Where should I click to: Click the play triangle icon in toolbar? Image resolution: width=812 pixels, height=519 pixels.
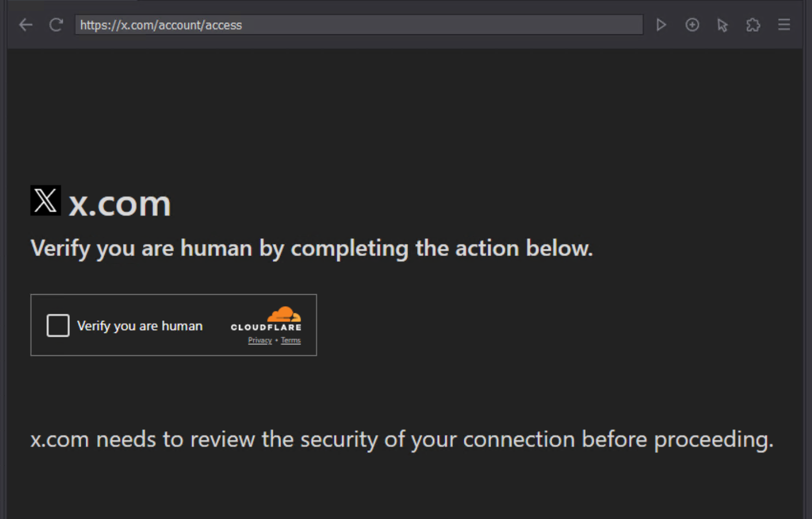tap(661, 25)
